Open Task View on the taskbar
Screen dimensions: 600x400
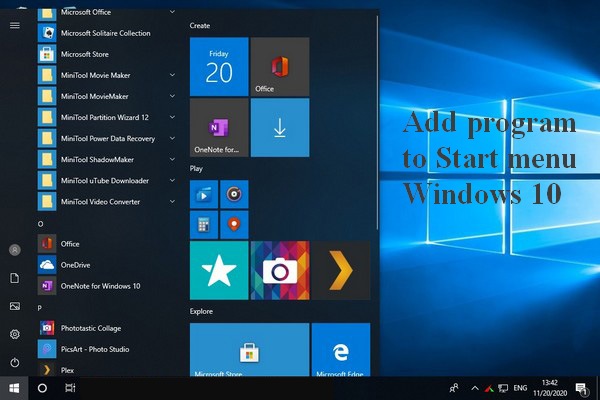pos(70,388)
